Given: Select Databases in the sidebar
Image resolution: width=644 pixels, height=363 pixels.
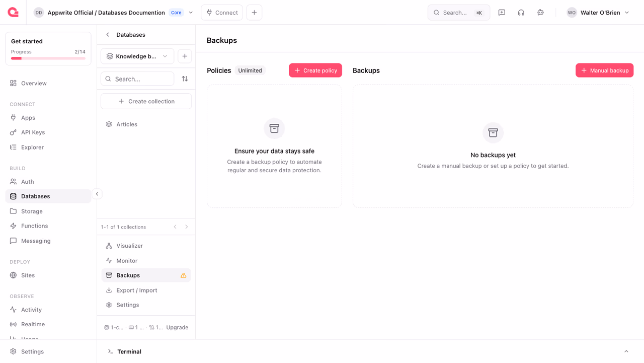Looking at the screenshot, I should pyautogui.click(x=48, y=196).
